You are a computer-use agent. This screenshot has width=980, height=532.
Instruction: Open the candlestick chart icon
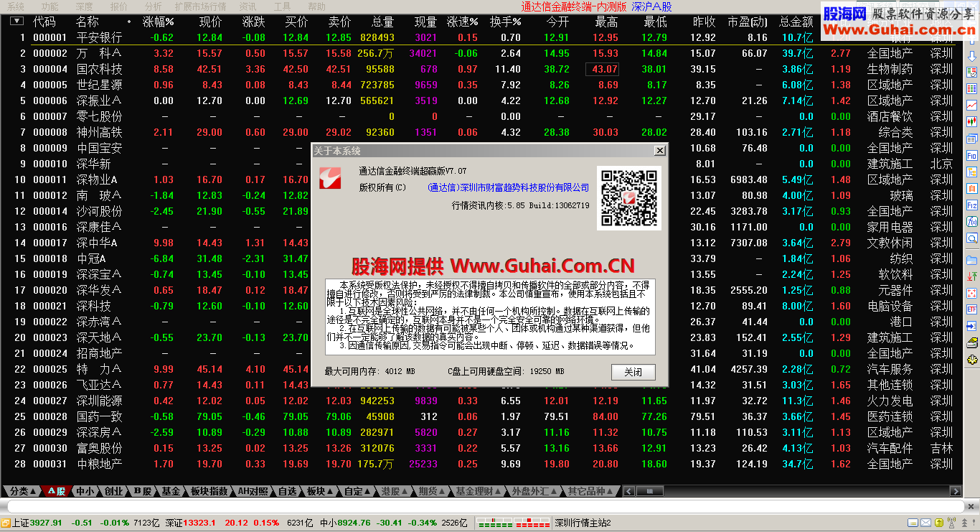click(972, 122)
